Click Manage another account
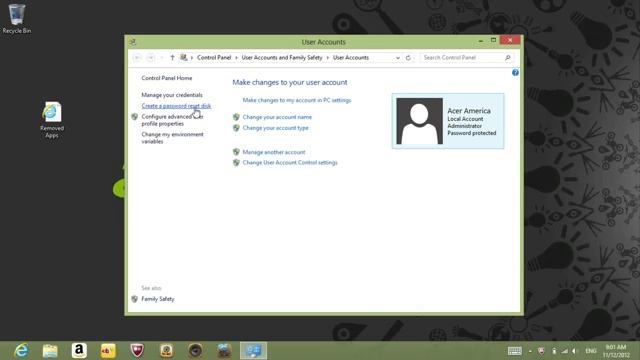640x360 pixels. click(274, 152)
